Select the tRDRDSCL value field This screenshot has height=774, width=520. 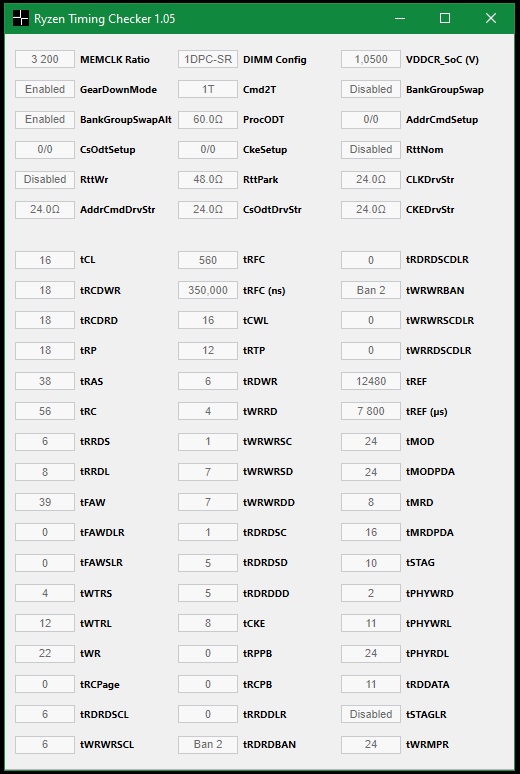[x=45, y=714]
